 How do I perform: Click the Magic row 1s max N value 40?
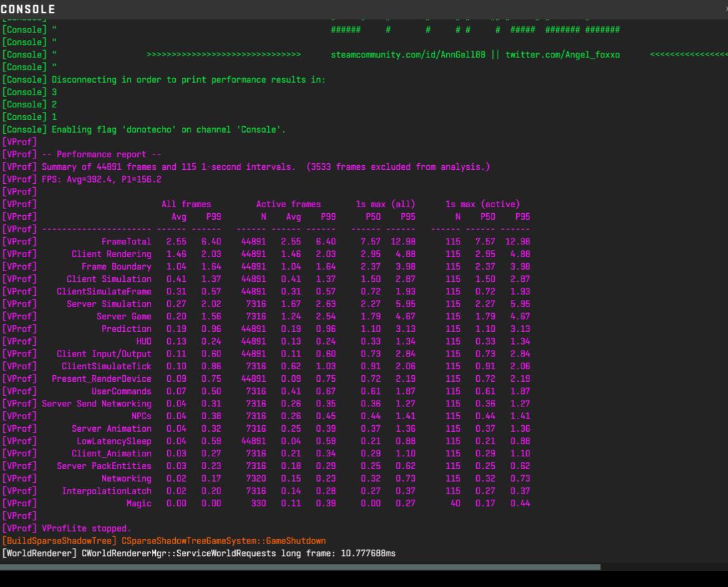click(456, 504)
